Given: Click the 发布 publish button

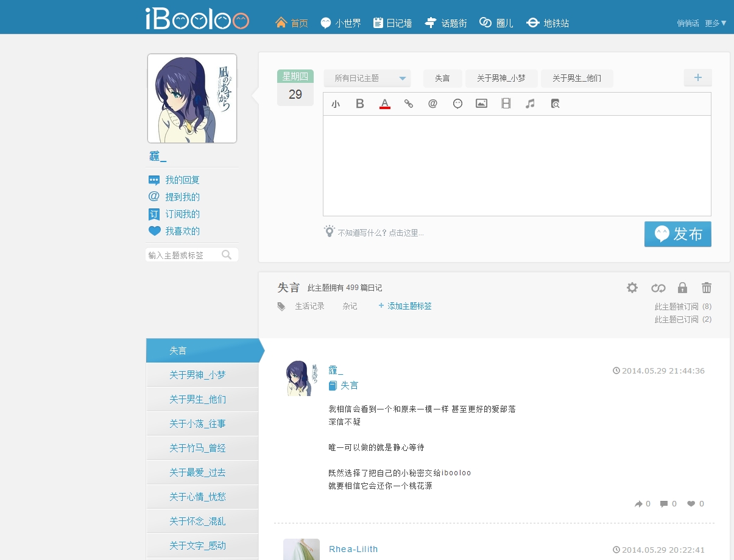Looking at the screenshot, I should (x=678, y=234).
